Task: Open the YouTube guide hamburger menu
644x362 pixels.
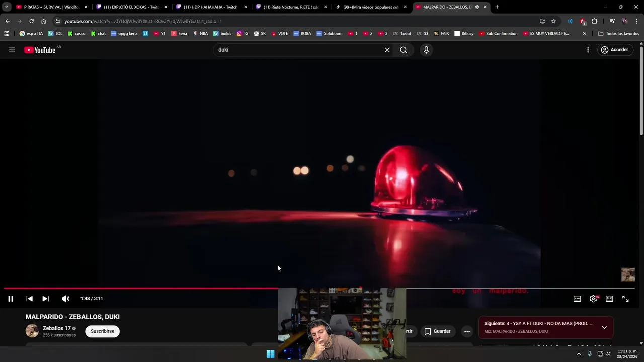Action: [12, 50]
